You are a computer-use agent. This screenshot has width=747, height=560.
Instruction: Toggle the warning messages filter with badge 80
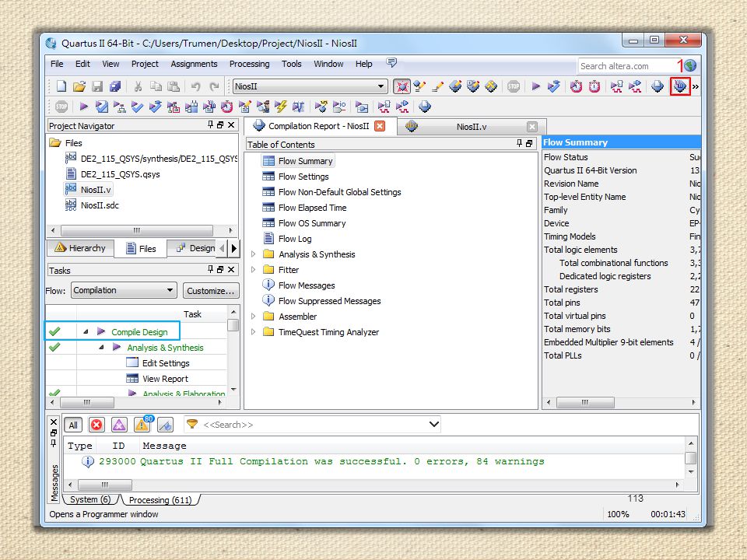click(142, 424)
